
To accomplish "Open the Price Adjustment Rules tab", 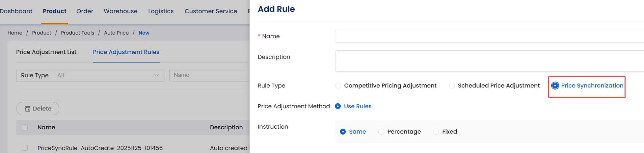I will point(126,52).
